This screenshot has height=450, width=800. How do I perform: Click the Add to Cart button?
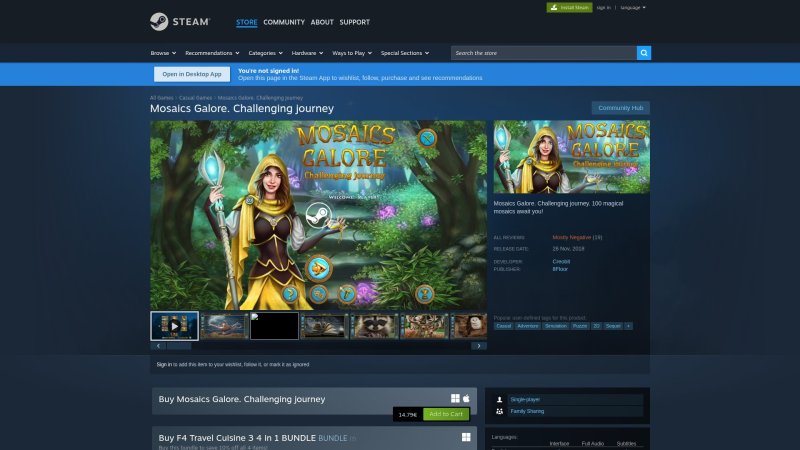click(x=445, y=414)
